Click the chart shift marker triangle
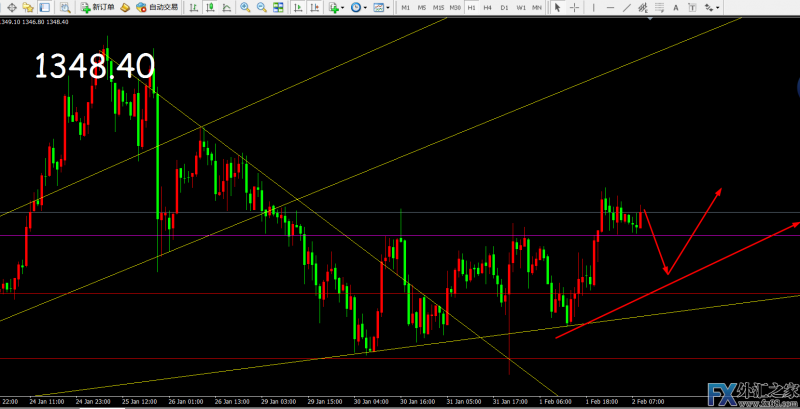The height and width of the screenshot is (409, 800). 651,18
